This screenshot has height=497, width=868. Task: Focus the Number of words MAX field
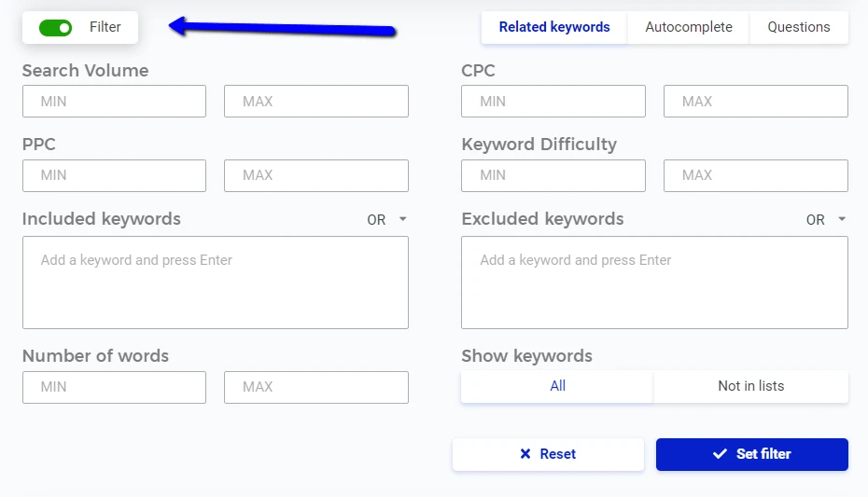click(316, 387)
